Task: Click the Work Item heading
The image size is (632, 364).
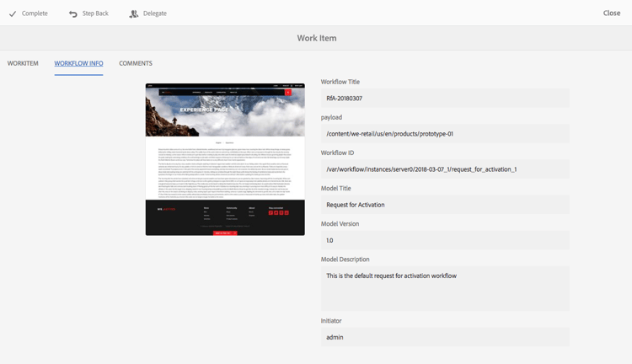Action: click(317, 38)
